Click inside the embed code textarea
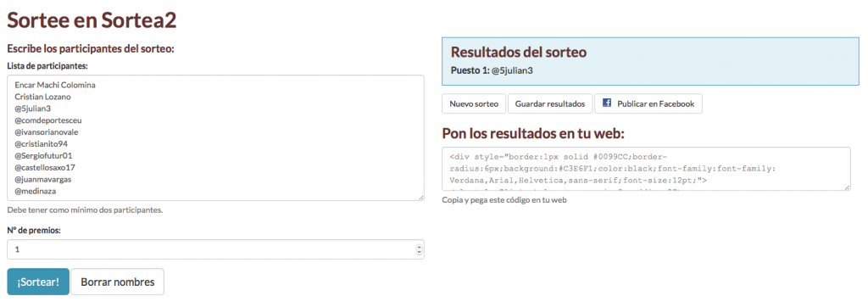 pos(646,169)
